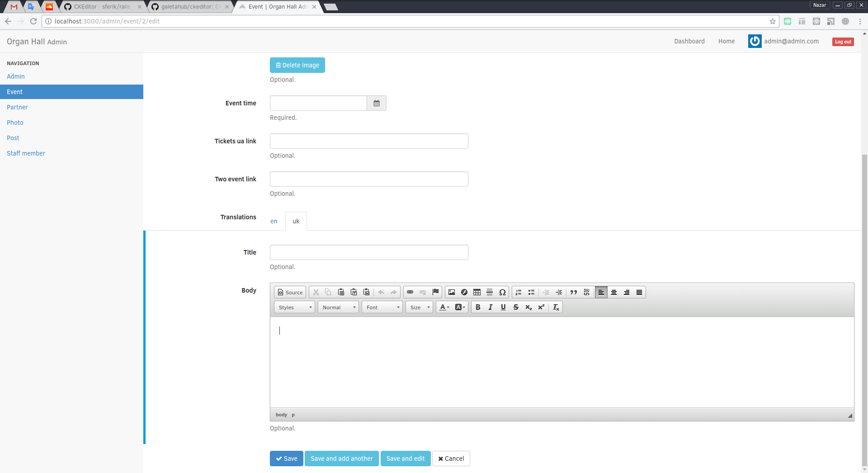
Task: Insert an image using the Image icon
Action: pyautogui.click(x=452, y=292)
